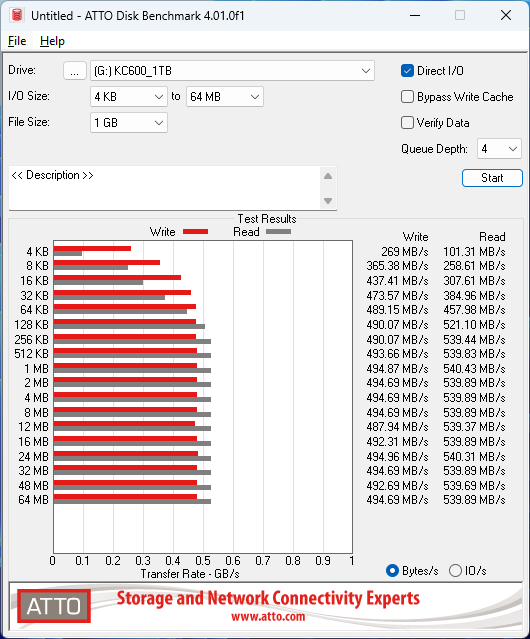Open the maximum I/O Size 64 MB dropdown
Screen dimensions: 530x639
coord(225,97)
